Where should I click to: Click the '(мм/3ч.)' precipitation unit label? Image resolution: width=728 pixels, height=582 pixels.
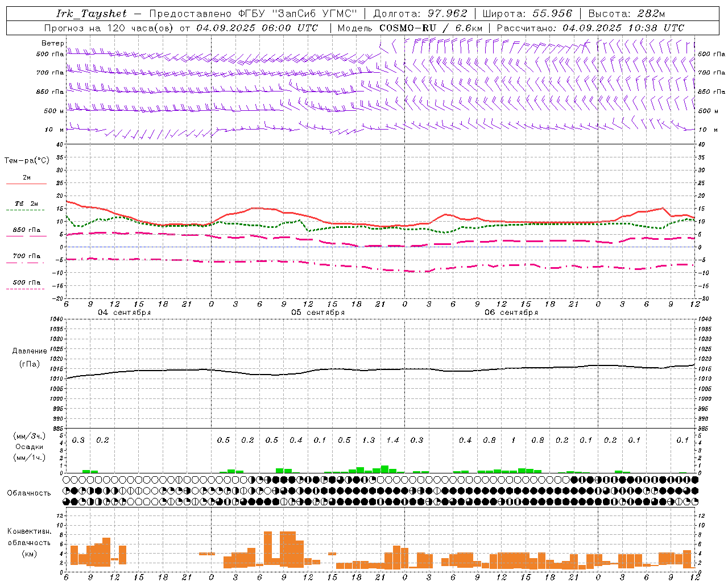pos(30,436)
